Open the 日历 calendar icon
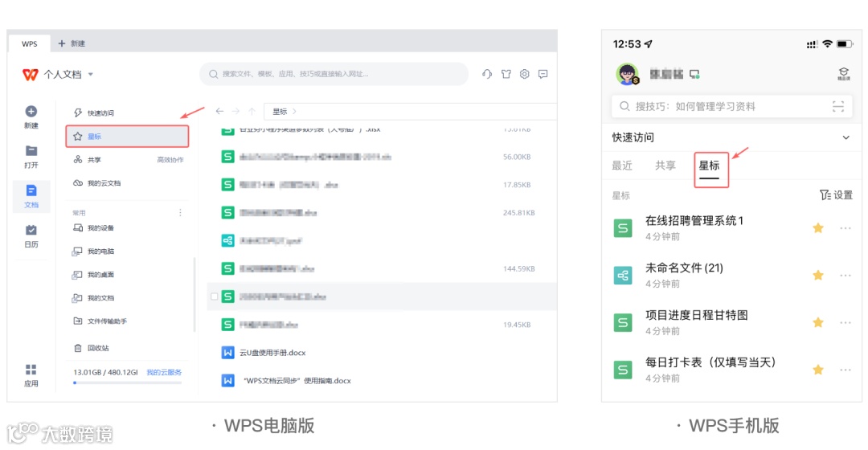The image size is (868, 450). tap(31, 230)
